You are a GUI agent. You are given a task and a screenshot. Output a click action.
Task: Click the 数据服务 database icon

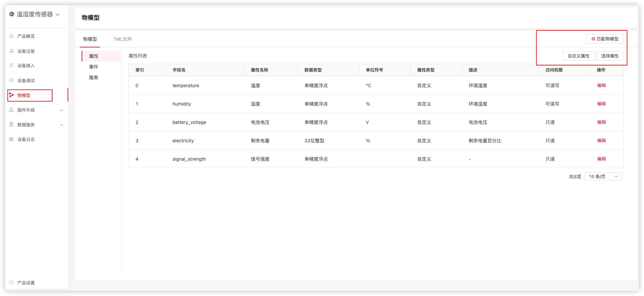pyautogui.click(x=11, y=125)
